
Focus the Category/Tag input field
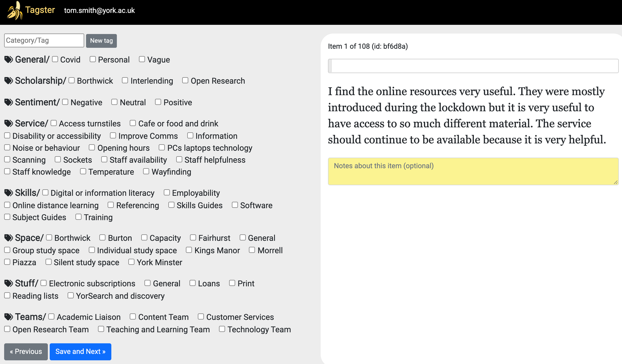pos(44,40)
